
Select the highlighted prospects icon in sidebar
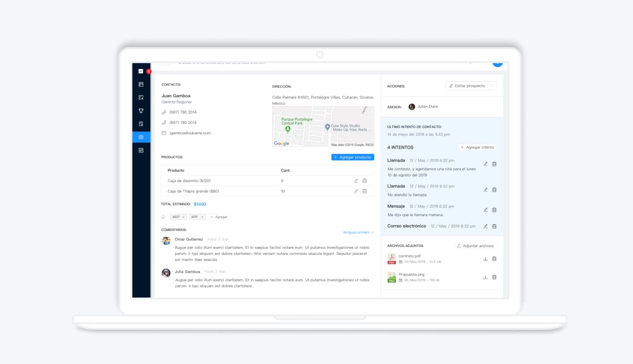[x=141, y=137]
